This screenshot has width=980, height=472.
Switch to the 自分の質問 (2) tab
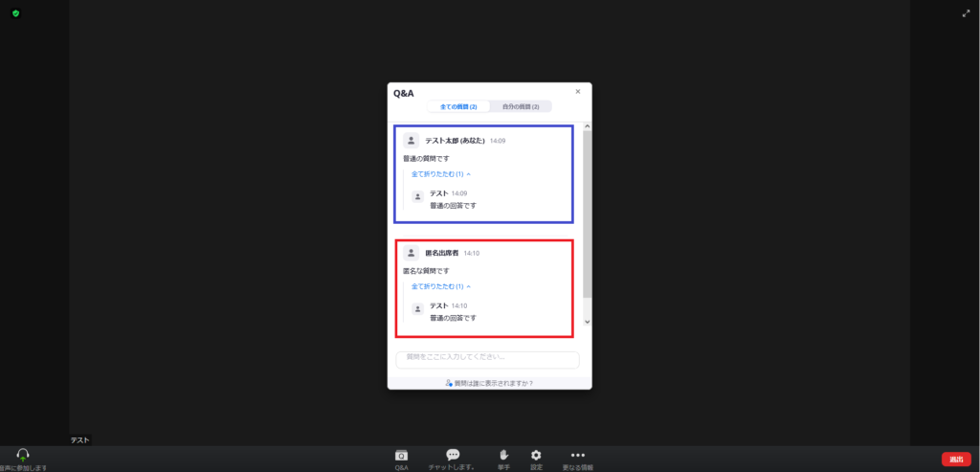point(521,106)
